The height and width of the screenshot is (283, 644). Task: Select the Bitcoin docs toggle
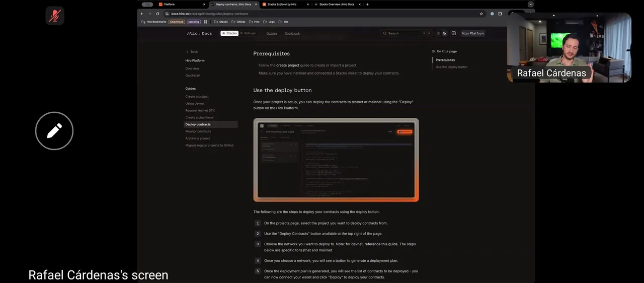click(x=248, y=33)
